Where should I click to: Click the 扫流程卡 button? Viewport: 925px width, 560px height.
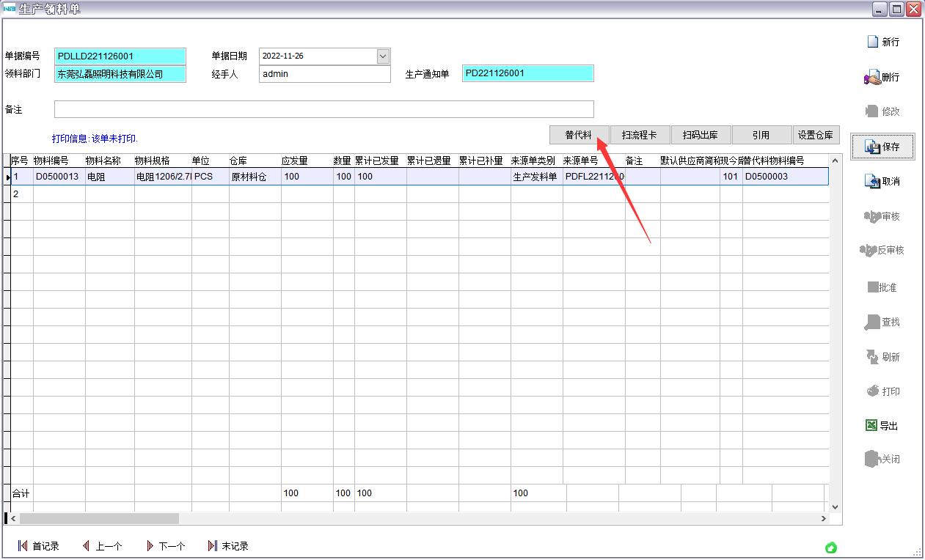(x=640, y=135)
